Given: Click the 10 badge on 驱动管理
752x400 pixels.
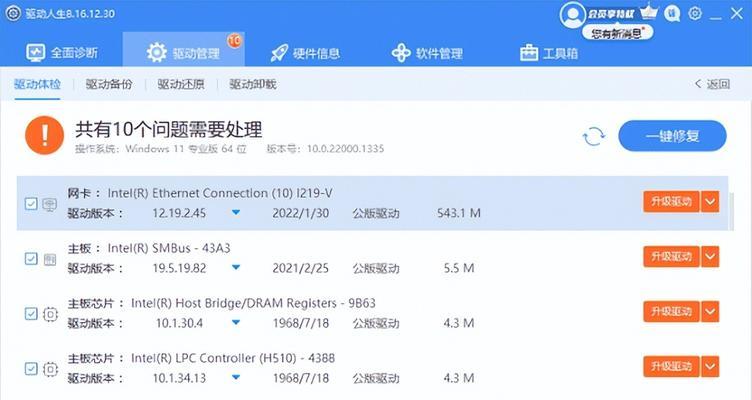Looking at the screenshot, I should pyautogui.click(x=235, y=41).
